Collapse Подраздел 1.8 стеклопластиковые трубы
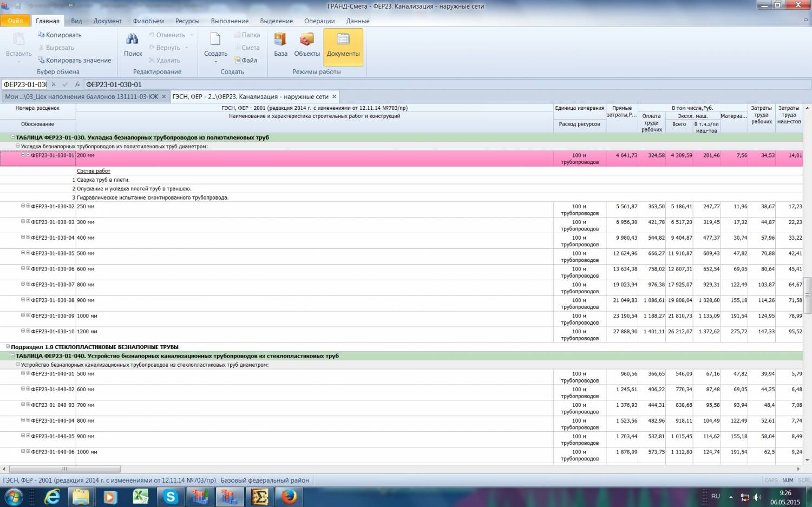Viewport: 812px width, 507px height. pyautogui.click(x=8, y=347)
